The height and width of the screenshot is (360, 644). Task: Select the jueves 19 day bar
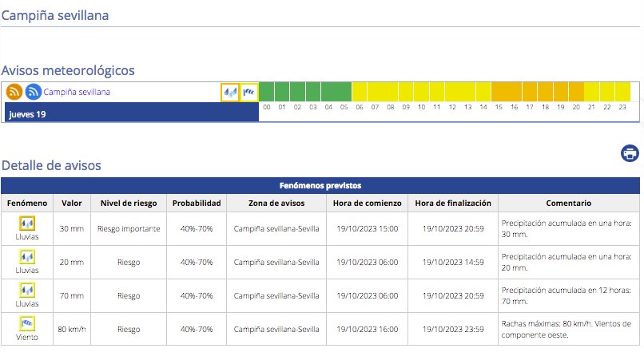pyautogui.click(x=132, y=113)
